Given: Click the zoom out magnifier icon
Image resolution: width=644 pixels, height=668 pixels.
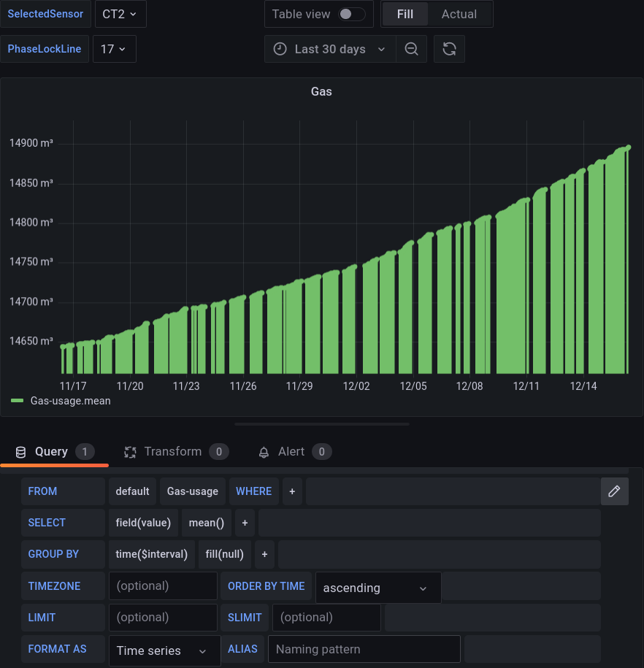Looking at the screenshot, I should click(411, 49).
